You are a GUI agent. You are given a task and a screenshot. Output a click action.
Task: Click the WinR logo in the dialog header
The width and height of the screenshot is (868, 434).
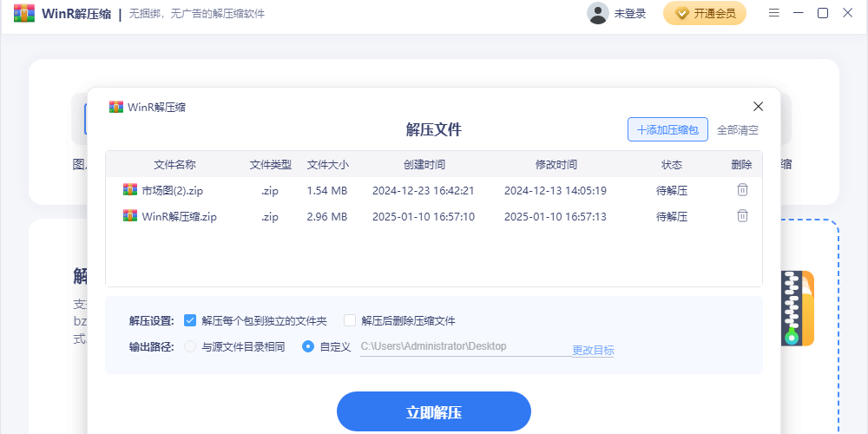pos(116,107)
